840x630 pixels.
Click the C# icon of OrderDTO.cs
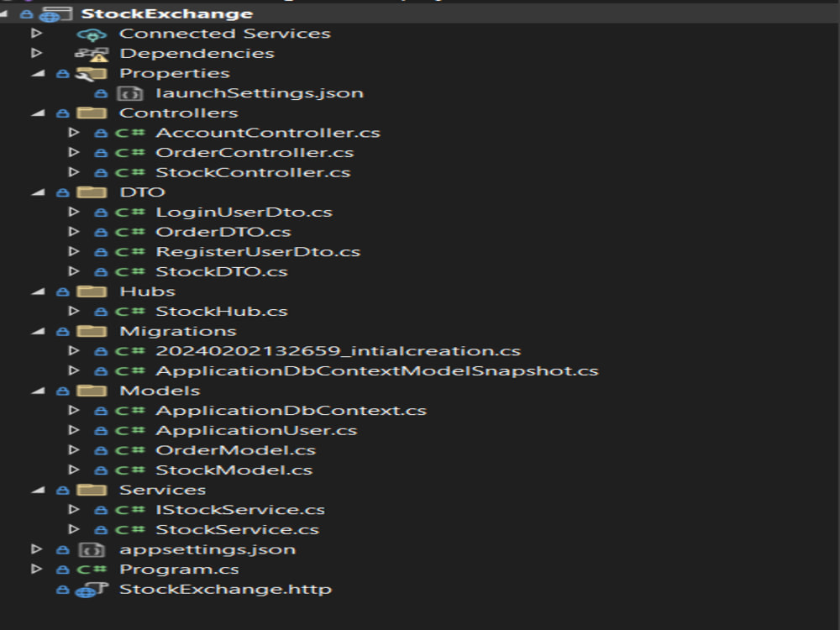click(x=130, y=233)
